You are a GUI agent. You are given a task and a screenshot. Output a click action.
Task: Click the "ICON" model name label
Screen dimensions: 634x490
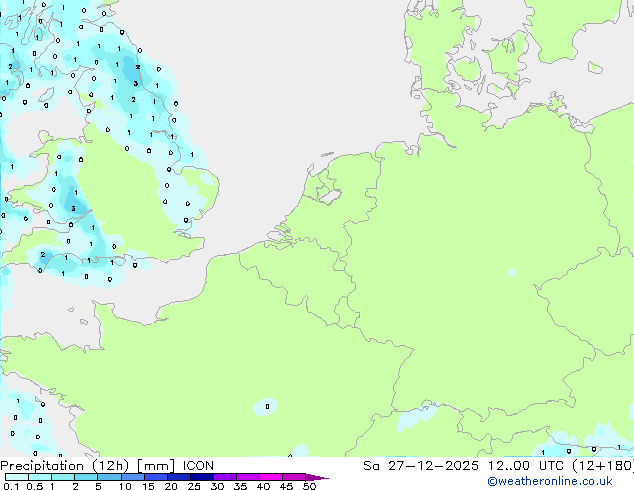click(x=198, y=466)
